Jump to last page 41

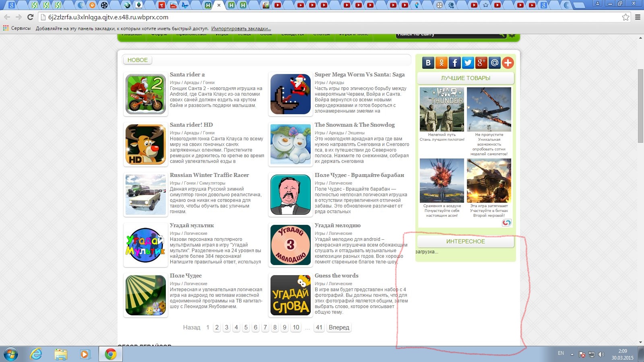coord(319,327)
